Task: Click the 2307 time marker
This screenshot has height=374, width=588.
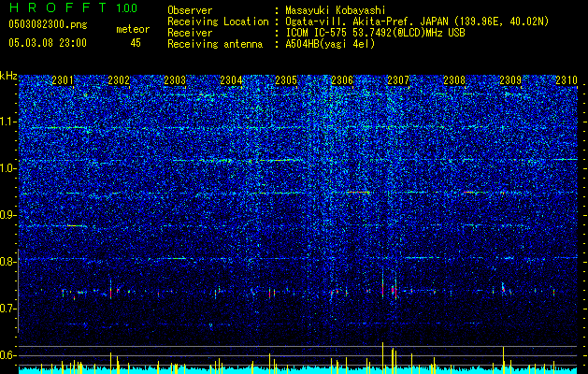Action: pos(398,79)
